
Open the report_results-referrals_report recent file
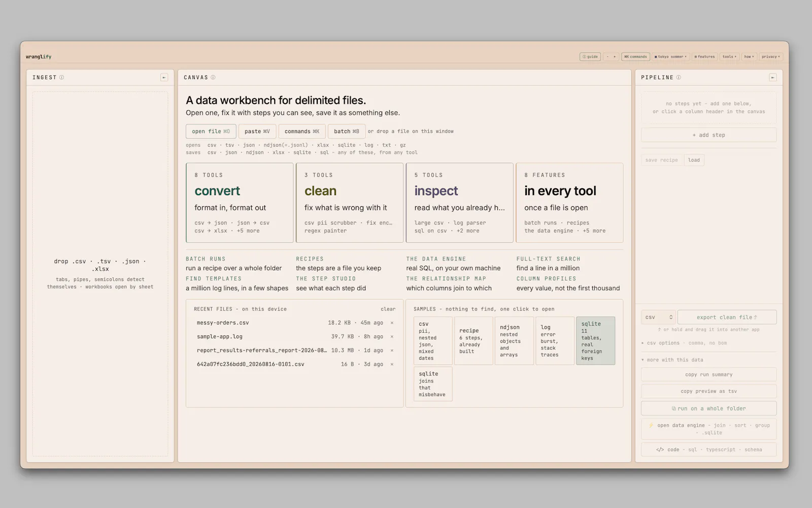(290, 351)
